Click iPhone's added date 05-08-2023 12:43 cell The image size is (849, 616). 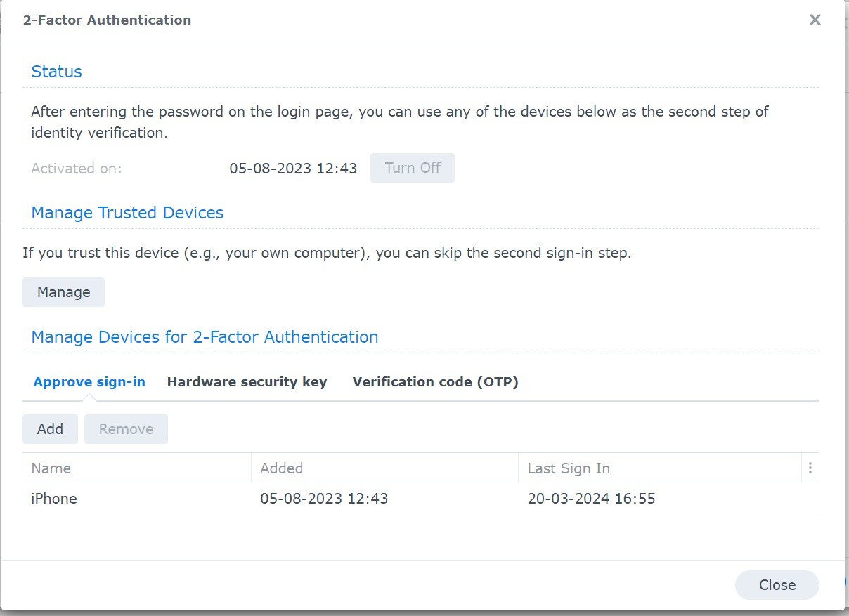(x=324, y=499)
